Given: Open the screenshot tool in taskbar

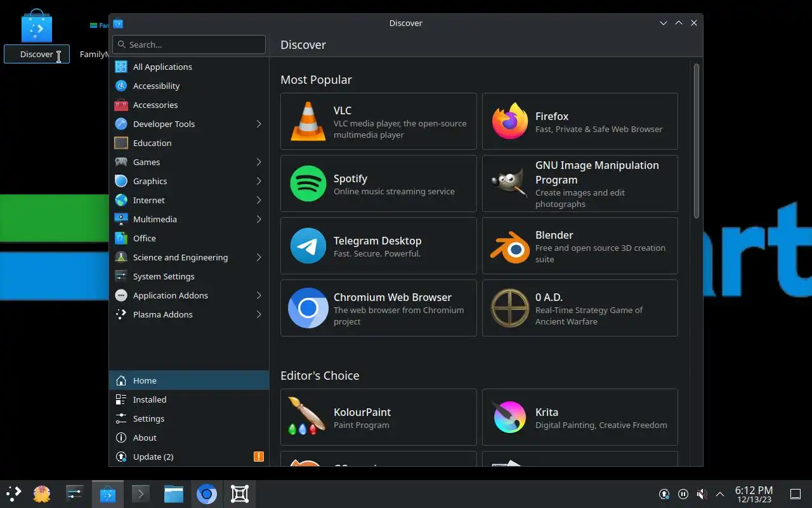Looking at the screenshot, I should tap(240, 493).
